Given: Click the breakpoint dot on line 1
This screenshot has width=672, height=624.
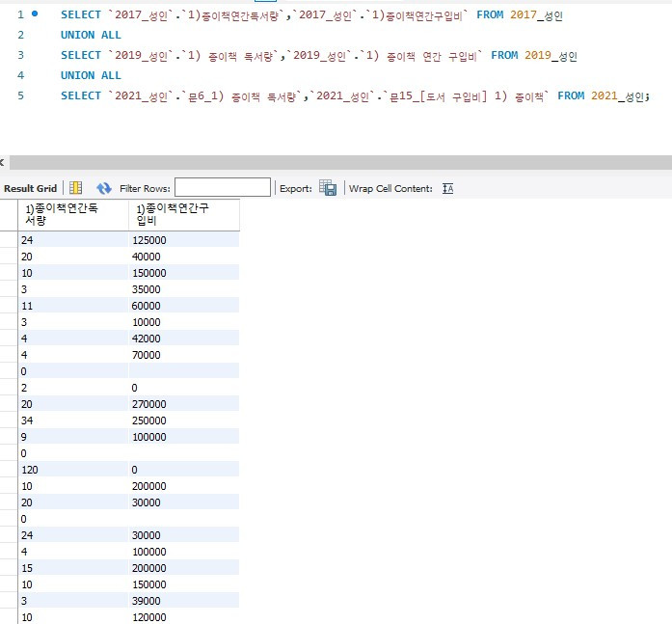Looking at the screenshot, I should (x=35, y=14).
